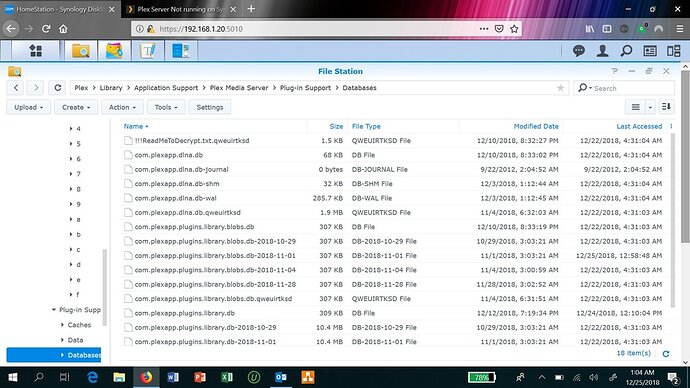Click the folder tree vertical scrollbar
Image resolution: width=690 pixels, height=388 pixels.
(x=105, y=287)
